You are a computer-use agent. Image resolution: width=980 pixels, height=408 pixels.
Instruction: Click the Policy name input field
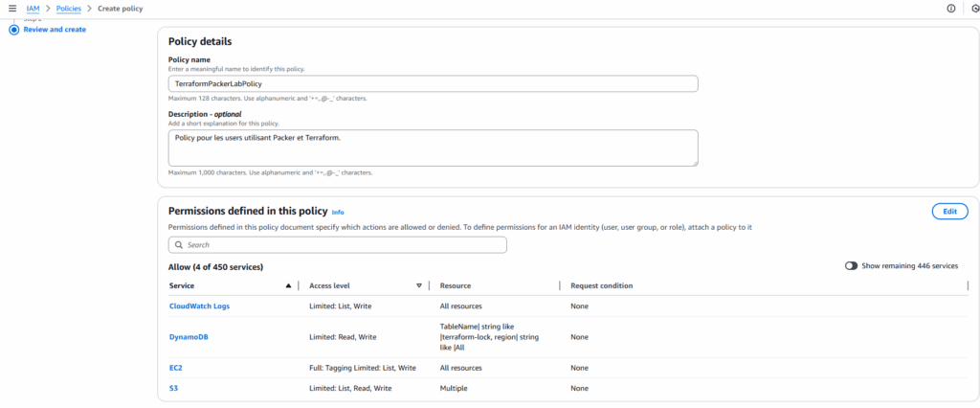(x=434, y=84)
